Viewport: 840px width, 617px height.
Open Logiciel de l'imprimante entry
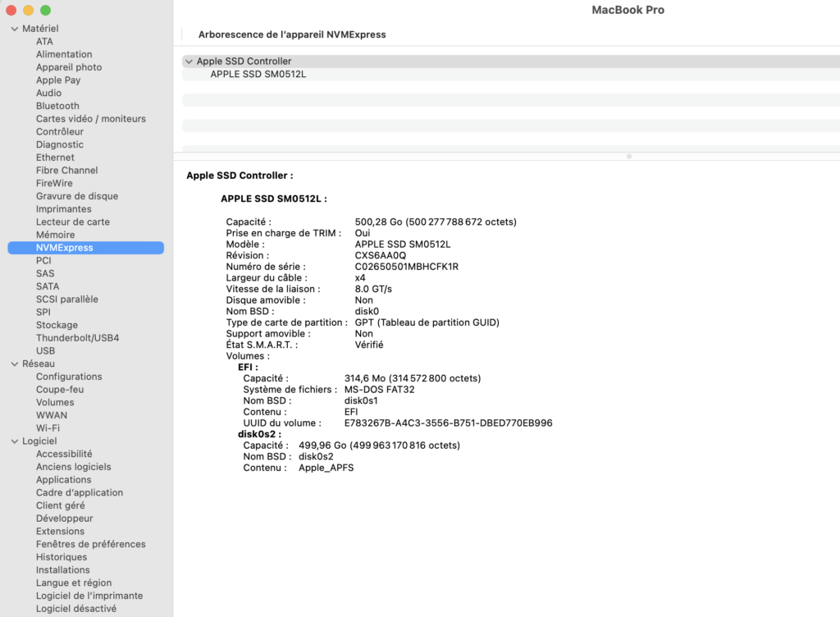click(89, 595)
